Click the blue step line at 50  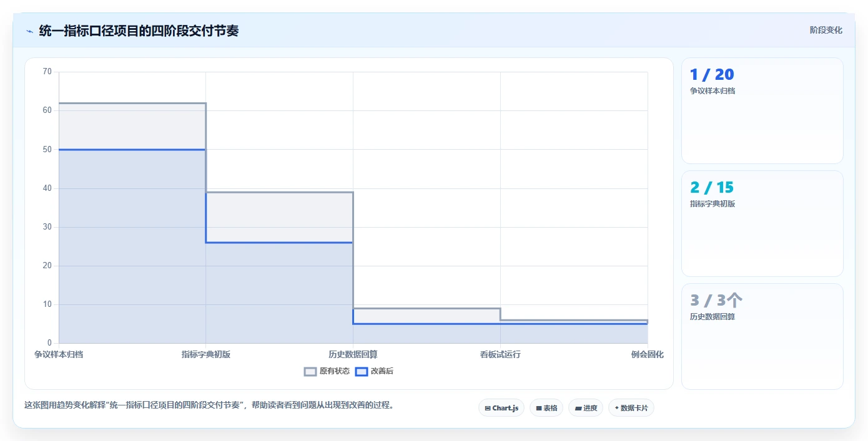[x=132, y=150]
